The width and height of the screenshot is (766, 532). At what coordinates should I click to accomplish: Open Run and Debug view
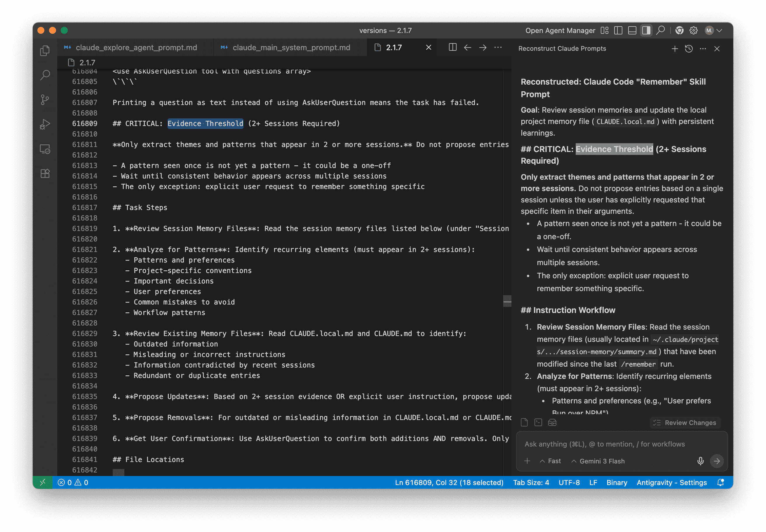pyautogui.click(x=45, y=124)
